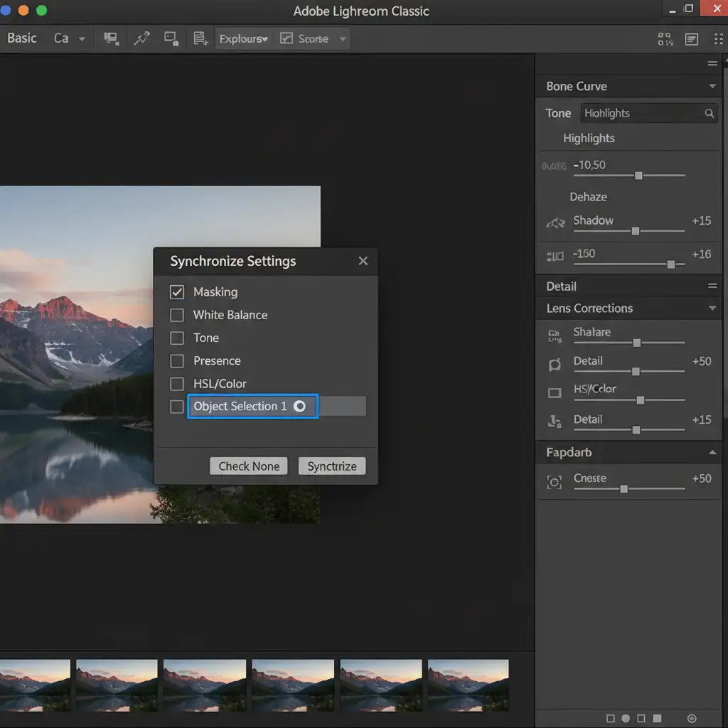Open the Detail panel header

tap(561, 286)
